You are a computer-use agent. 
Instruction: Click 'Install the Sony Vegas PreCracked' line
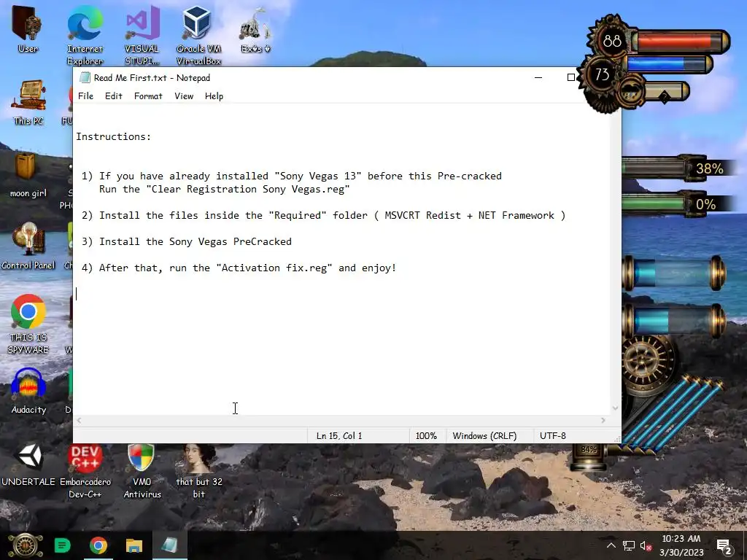coord(186,241)
